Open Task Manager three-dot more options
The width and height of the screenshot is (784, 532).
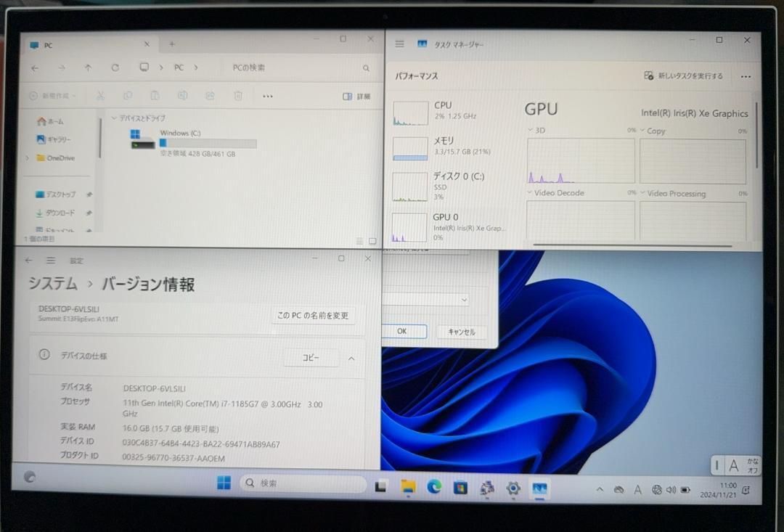[x=746, y=76]
